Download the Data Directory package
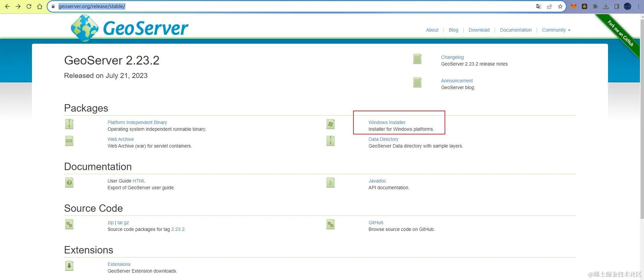Screen dimensions: 644x280 383,139
